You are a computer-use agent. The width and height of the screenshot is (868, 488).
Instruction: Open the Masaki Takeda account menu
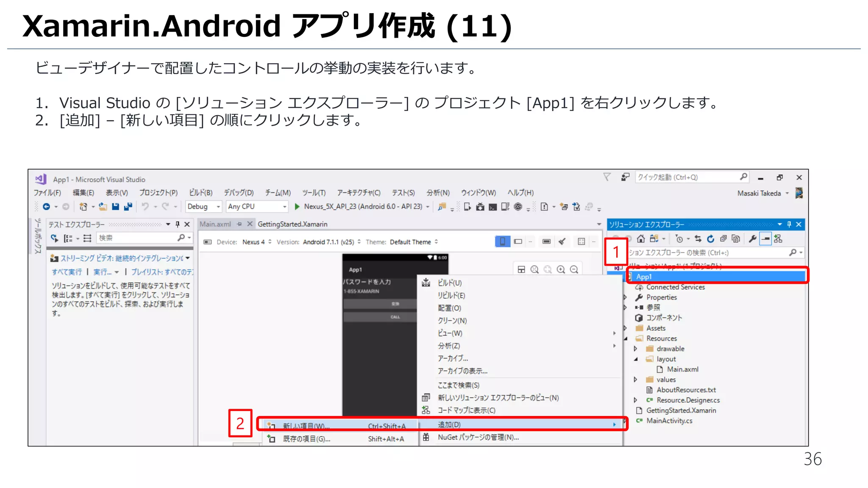[763, 193]
